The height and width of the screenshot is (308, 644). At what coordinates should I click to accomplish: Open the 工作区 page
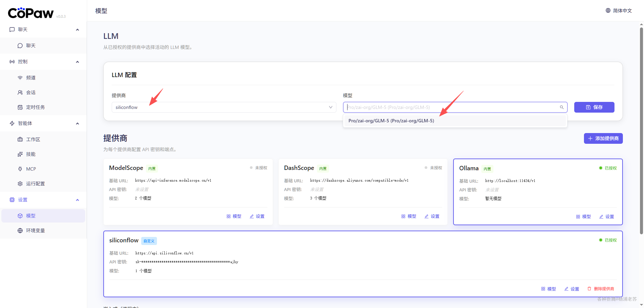tap(43, 139)
